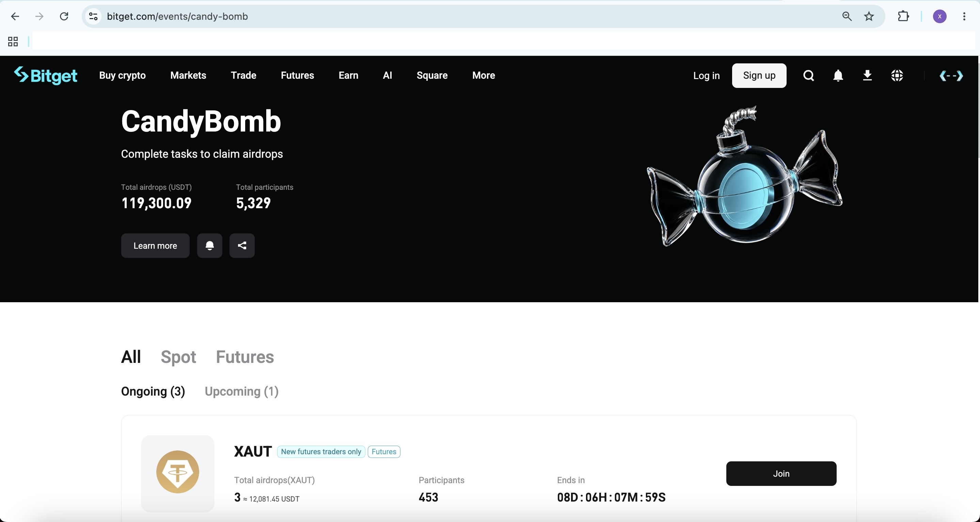Click the XAUT token thumbnail
The width and height of the screenshot is (980, 522).
(178, 473)
